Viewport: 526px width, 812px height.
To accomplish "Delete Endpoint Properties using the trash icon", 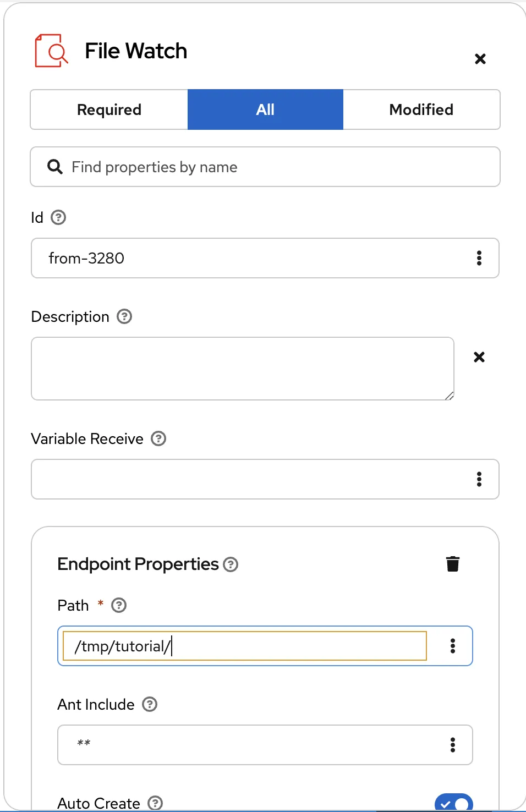I will [x=452, y=563].
